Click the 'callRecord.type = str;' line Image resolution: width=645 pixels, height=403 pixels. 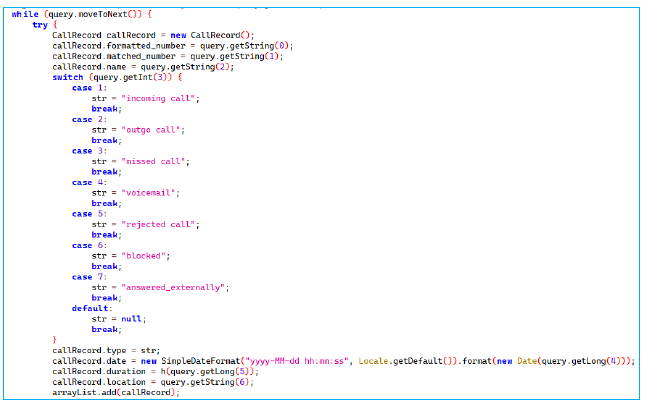(x=106, y=350)
